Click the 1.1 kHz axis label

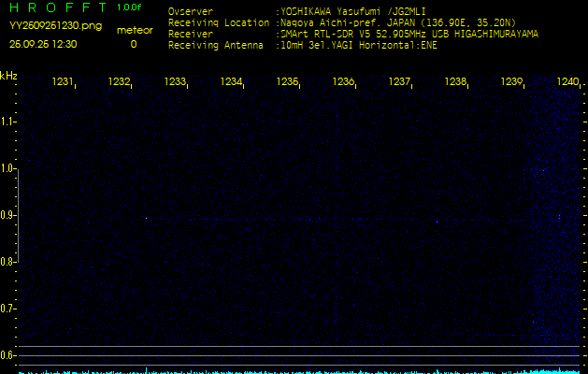(7, 122)
